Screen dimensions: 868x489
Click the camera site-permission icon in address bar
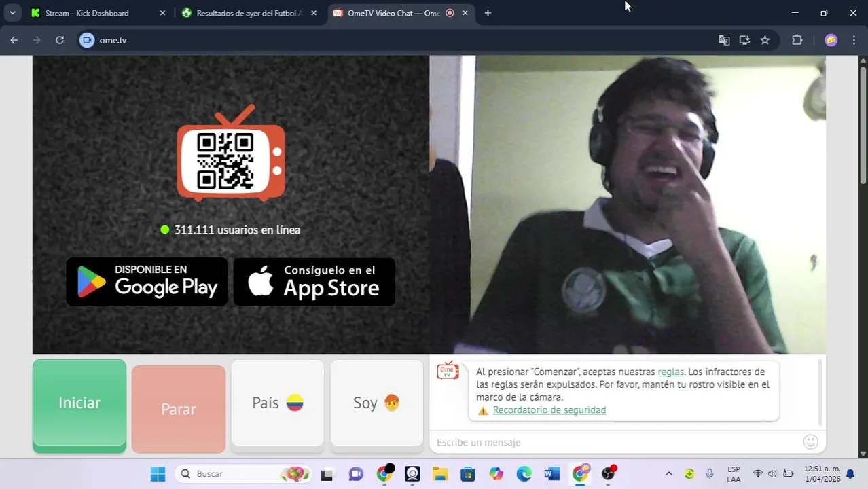tap(86, 40)
